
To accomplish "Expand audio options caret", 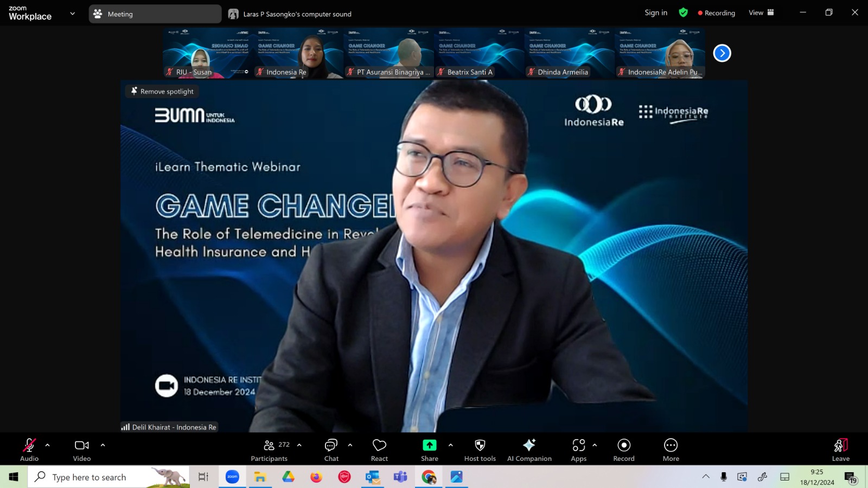I will coord(48,445).
